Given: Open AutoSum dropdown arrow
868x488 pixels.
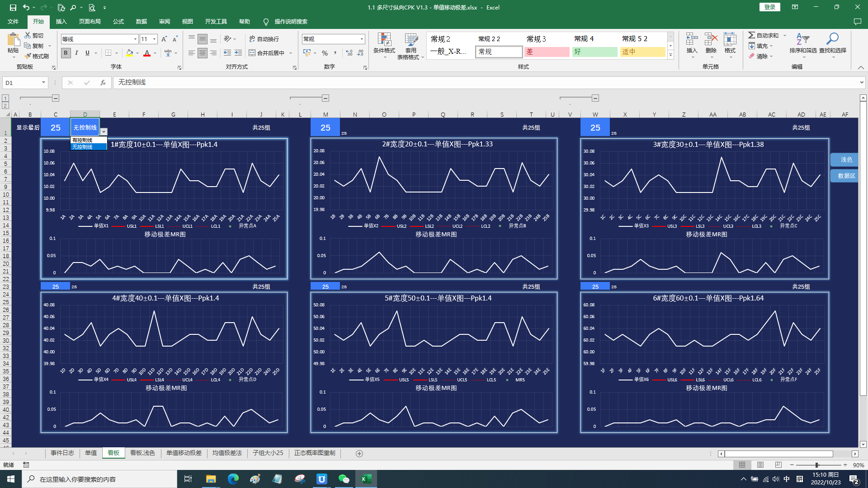Looking at the screenshot, I should 785,35.
